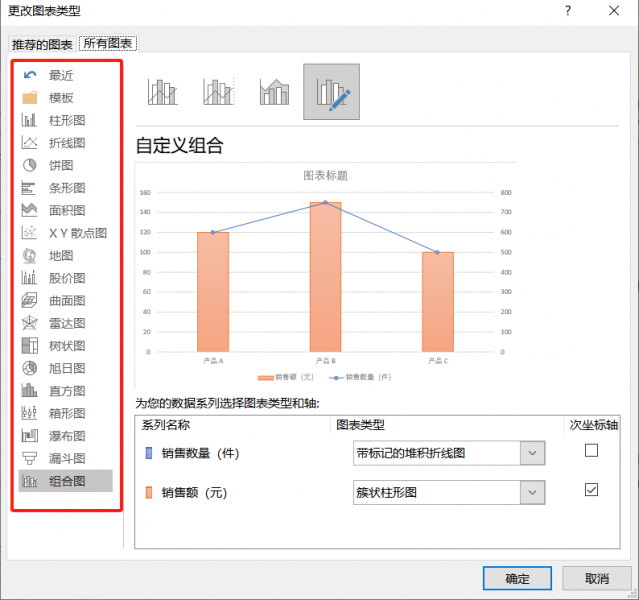Select the 面积图 area chart icon

pos(29,210)
